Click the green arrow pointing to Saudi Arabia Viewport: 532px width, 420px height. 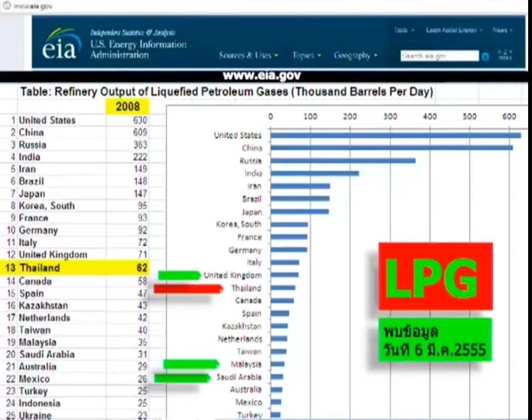click(180, 378)
